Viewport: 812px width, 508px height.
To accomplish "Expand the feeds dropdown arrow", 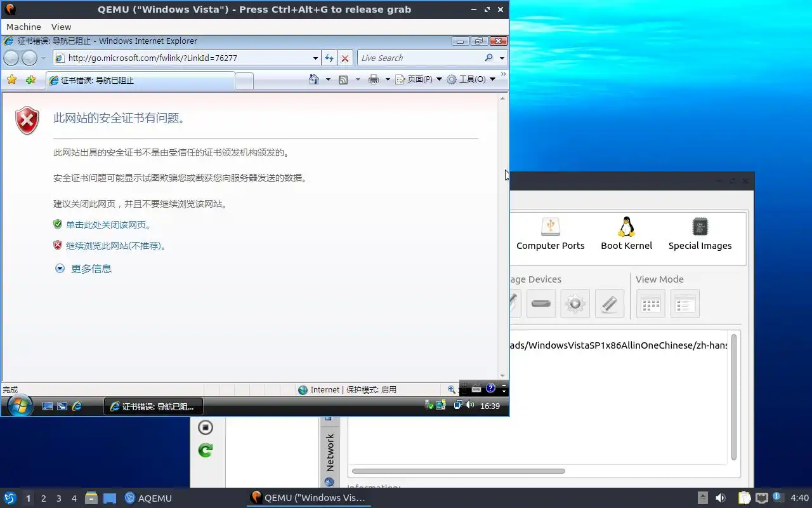I will point(358,79).
